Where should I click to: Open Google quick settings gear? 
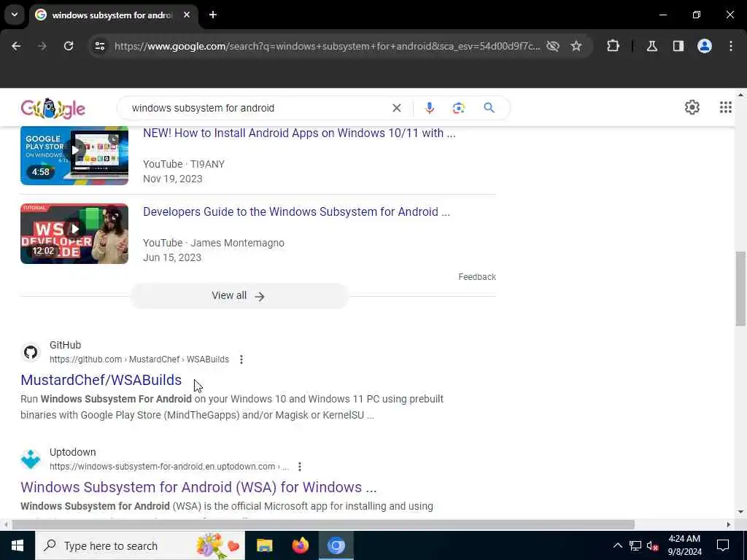tap(692, 108)
